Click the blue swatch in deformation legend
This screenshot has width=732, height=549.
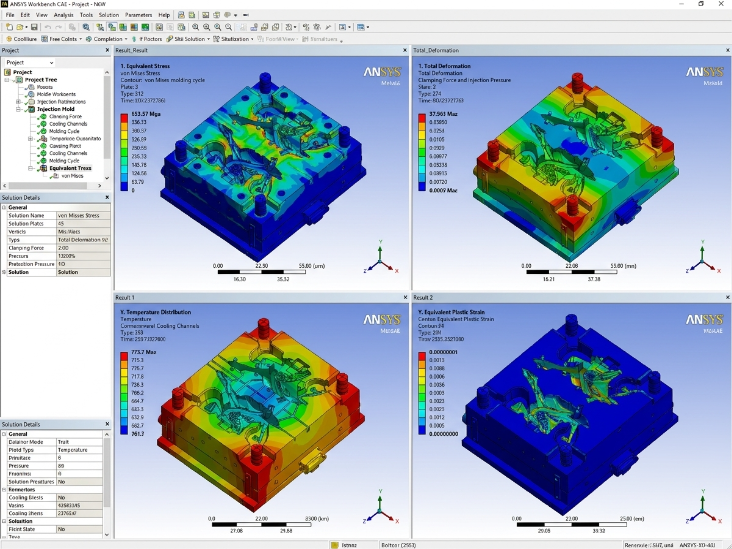422,186
